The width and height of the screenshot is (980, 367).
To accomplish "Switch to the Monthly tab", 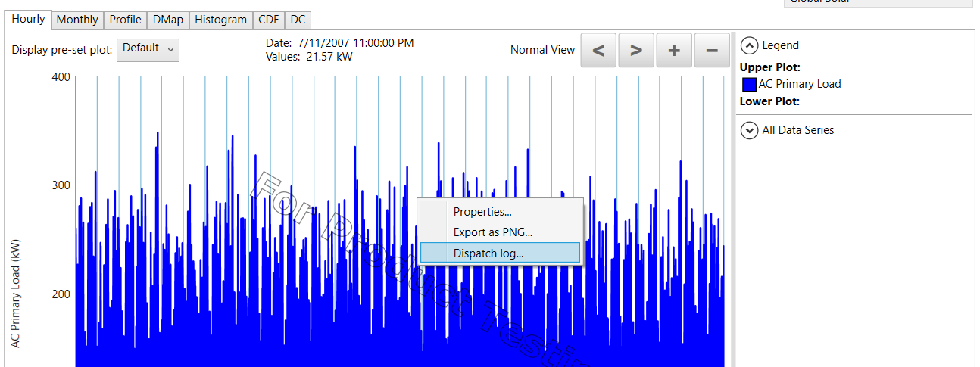I will tap(77, 20).
